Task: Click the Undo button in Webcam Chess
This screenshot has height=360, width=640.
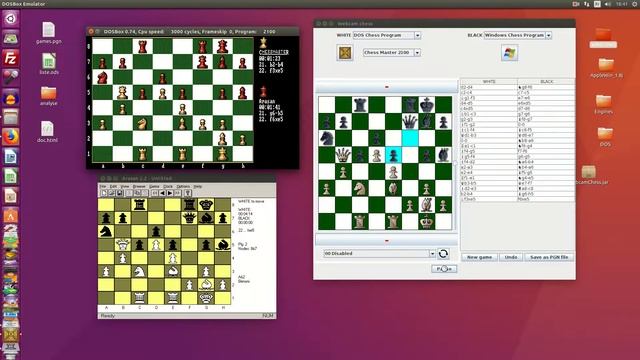Action: tap(511, 257)
